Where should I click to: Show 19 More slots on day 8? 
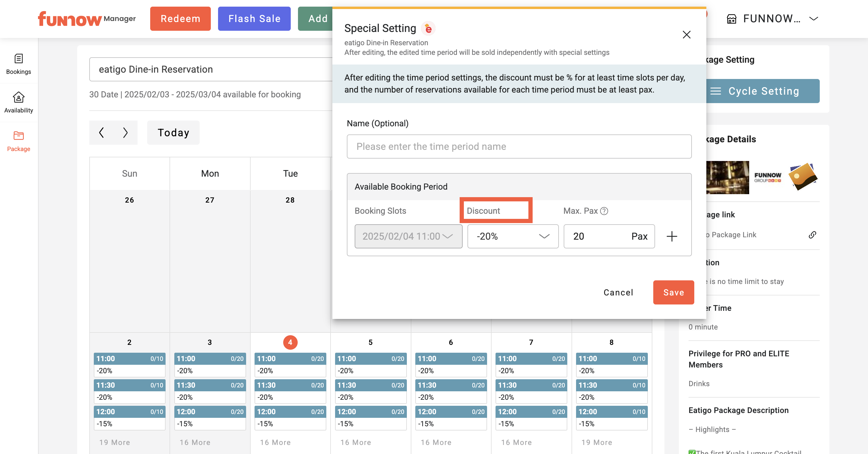(x=597, y=443)
